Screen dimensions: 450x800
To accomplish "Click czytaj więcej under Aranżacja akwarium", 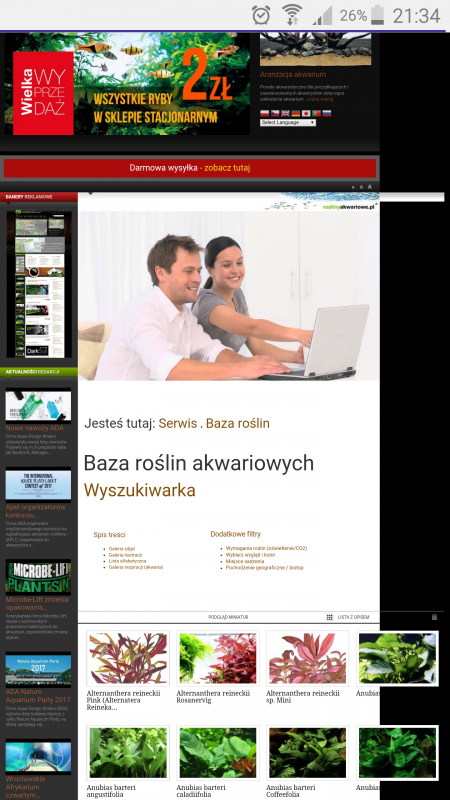I will [320, 99].
